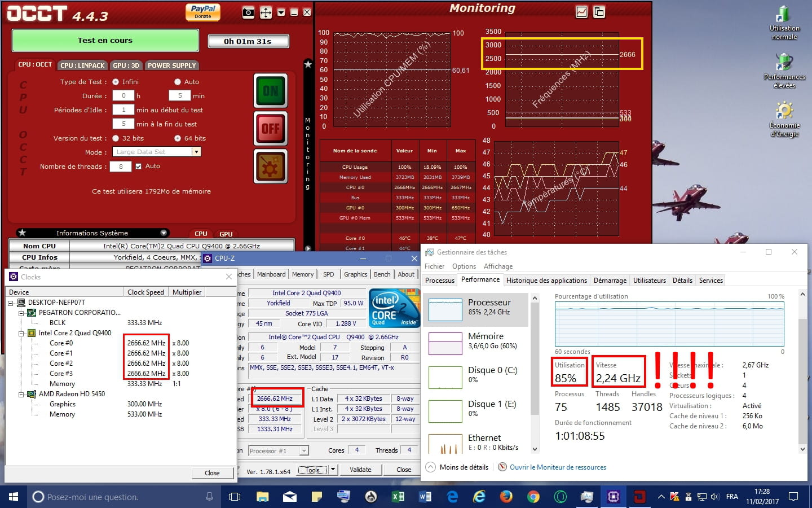812x508 pixels.
Task: Switch to the GPU : 3D tab
Action: 126,65
